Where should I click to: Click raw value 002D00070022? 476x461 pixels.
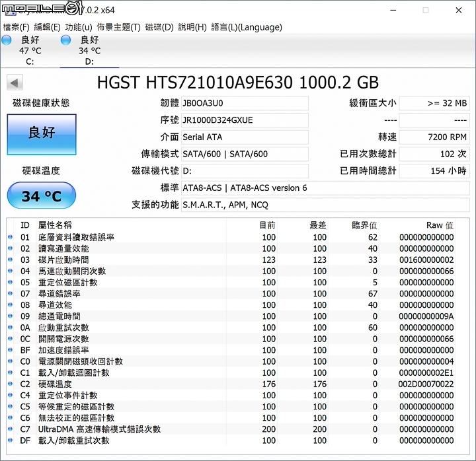coord(426,384)
